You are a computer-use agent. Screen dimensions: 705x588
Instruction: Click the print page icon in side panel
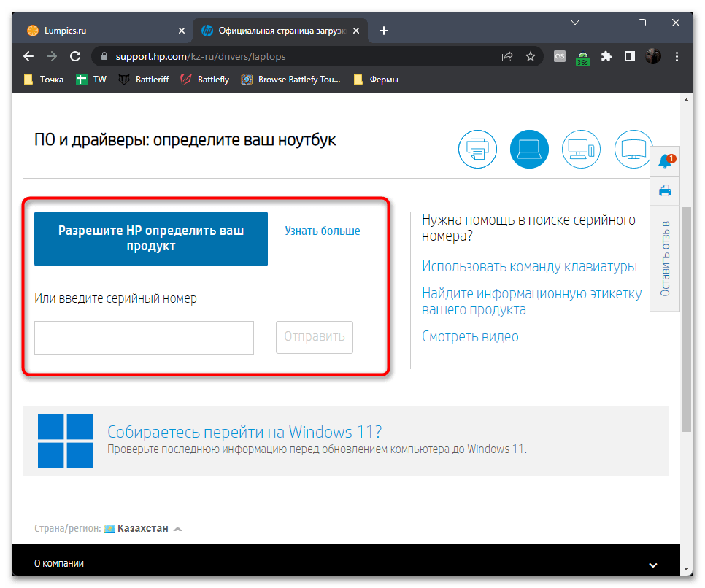pyautogui.click(x=665, y=191)
